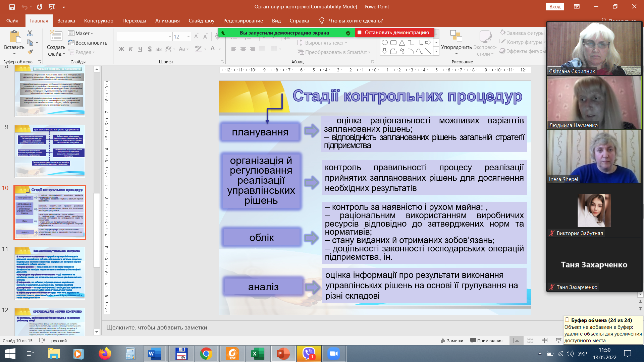Click the Упорядочить arrange icon

point(456,36)
